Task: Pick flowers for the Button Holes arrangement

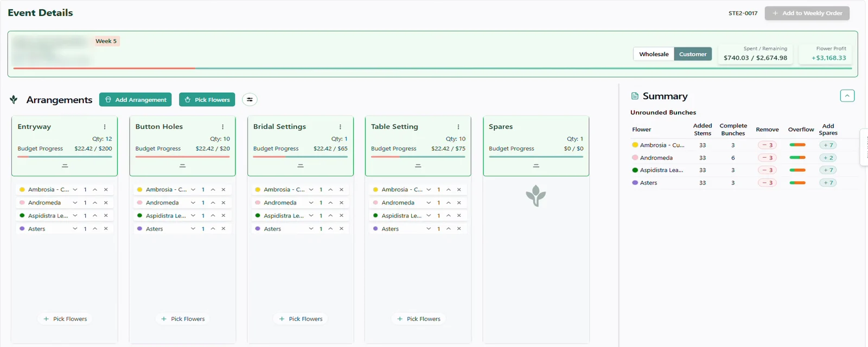Action: point(183,319)
